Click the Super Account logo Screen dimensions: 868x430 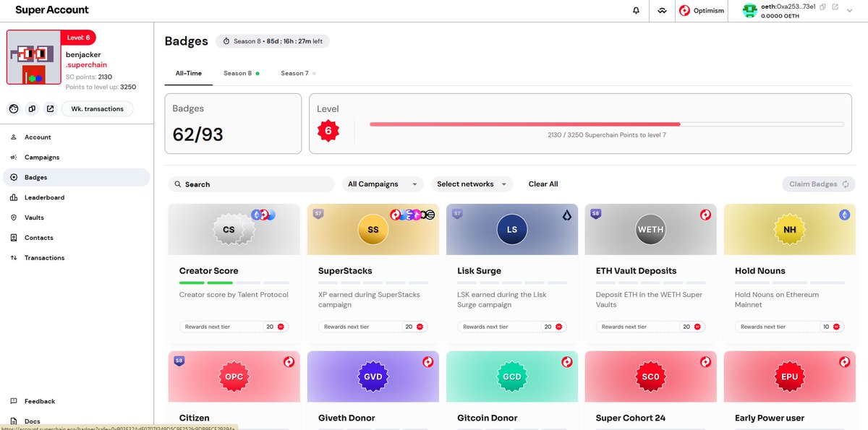[x=52, y=10]
